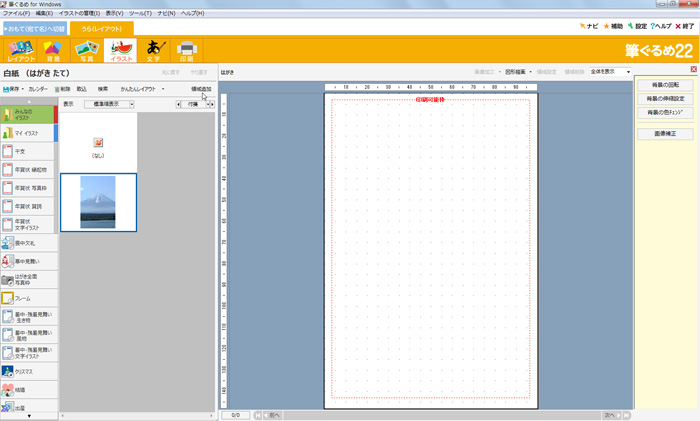Select the Mt. Fuji photo thumbnail
The width and height of the screenshot is (700, 421).
pyautogui.click(x=98, y=202)
